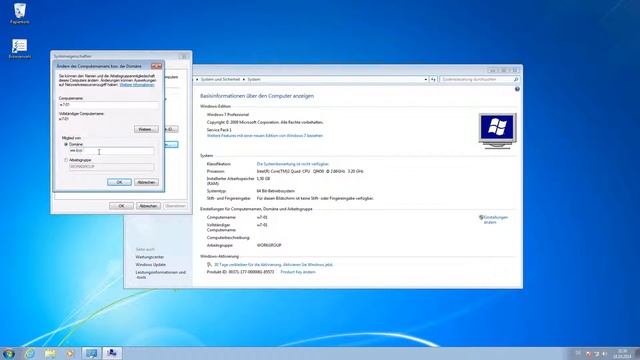This screenshot has height=360, width=640.
Task: Click the shield icon beside Einstellungen ändern
Action: (481, 218)
